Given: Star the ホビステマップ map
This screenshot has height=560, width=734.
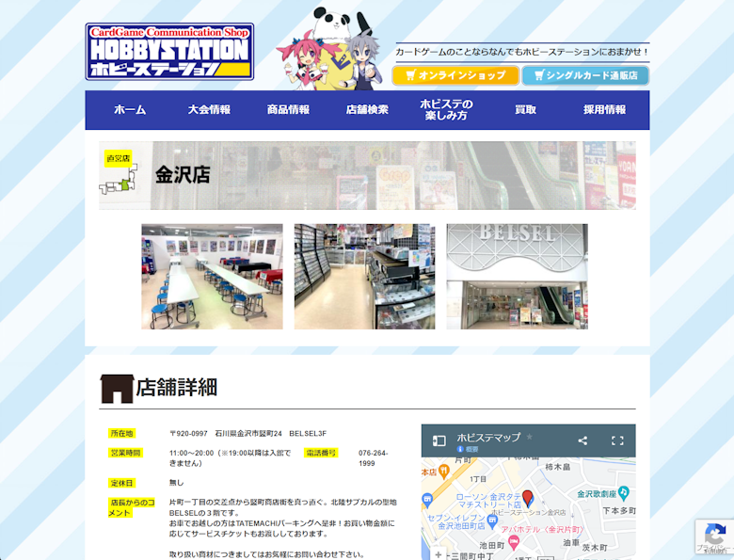Looking at the screenshot, I should 530,438.
